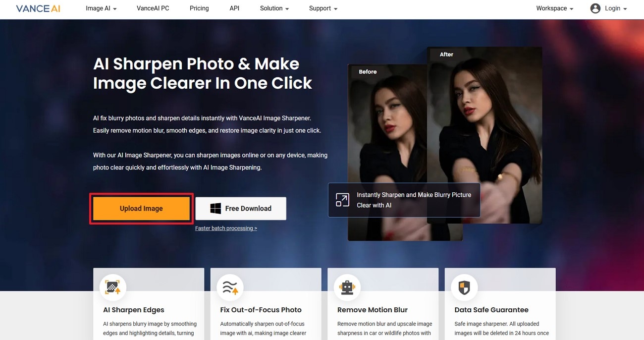Click the Free Download button
This screenshot has height=340, width=644.
(x=241, y=209)
